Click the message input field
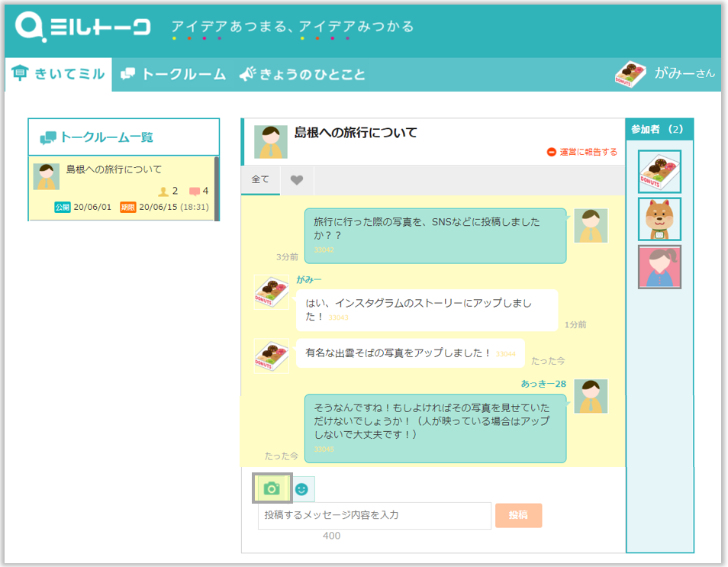The width and height of the screenshot is (728, 567). [x=374, y=515]
